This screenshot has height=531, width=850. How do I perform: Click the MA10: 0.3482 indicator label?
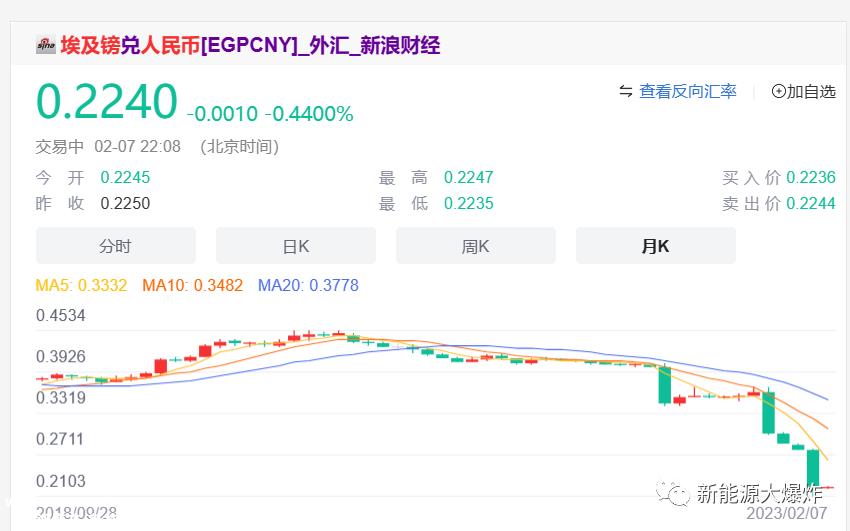coord(192,285)
